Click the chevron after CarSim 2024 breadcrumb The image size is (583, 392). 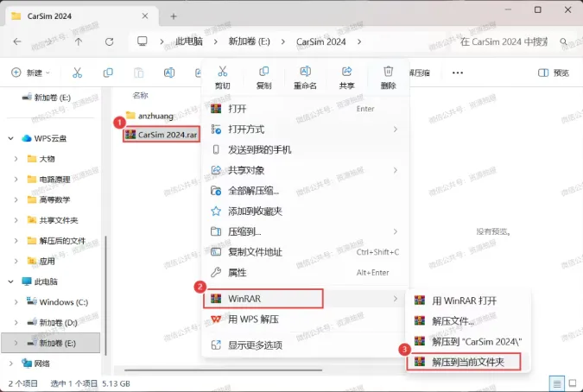[x=359, y=41]
